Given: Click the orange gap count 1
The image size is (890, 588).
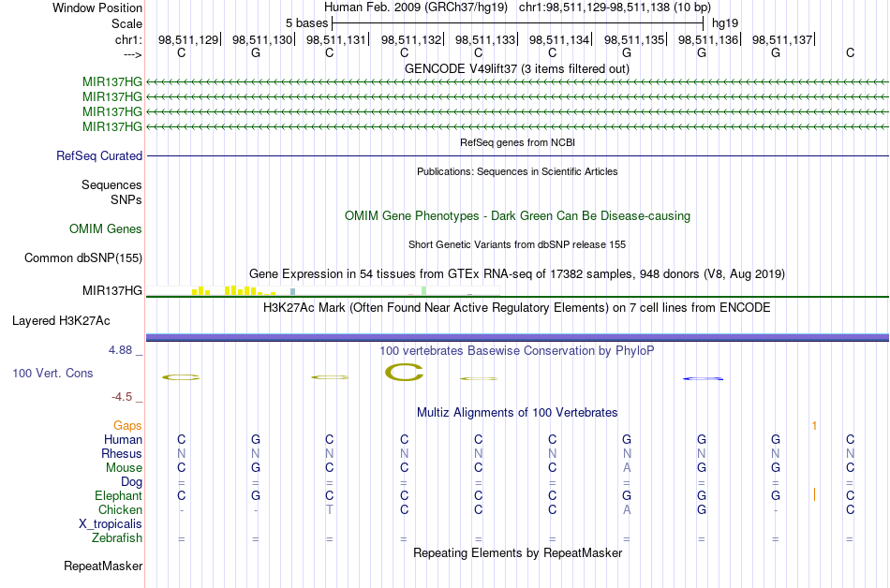Looking at the screenshot, I should 814,425.
